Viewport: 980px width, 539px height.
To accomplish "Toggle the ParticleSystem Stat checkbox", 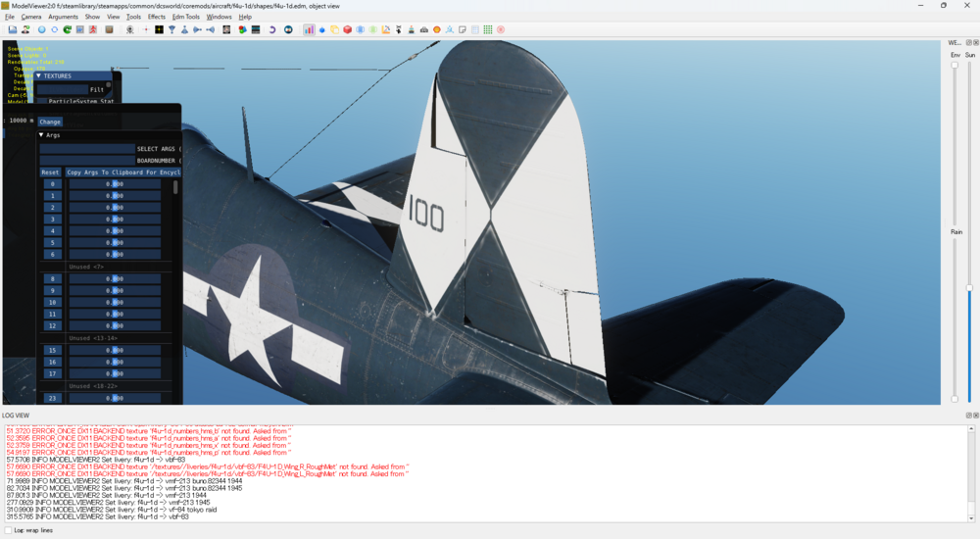I will (x=42, y=101).
